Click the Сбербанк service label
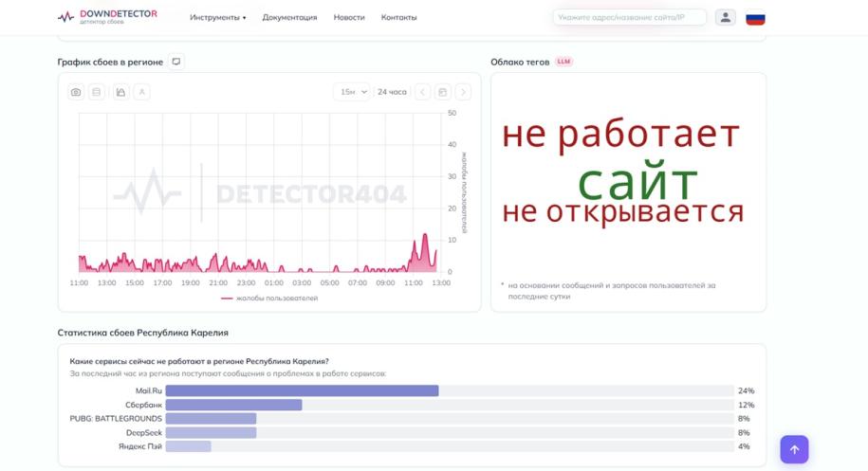This screenshot has height=471, width=868. 144,406
